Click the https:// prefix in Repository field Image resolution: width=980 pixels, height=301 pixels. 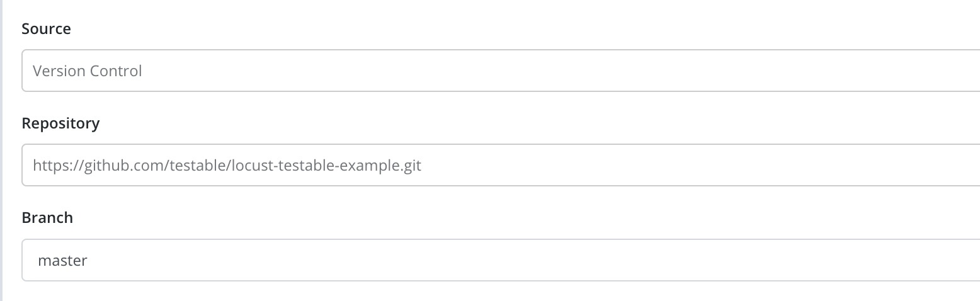59,166
